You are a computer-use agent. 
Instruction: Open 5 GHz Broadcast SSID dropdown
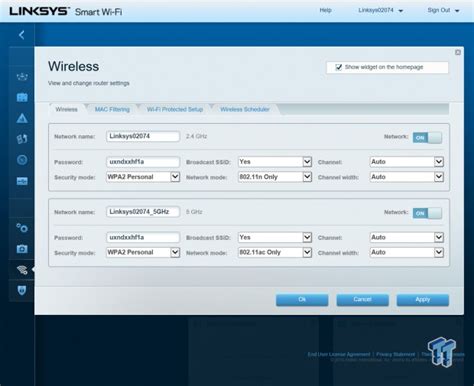click(275, 237)
